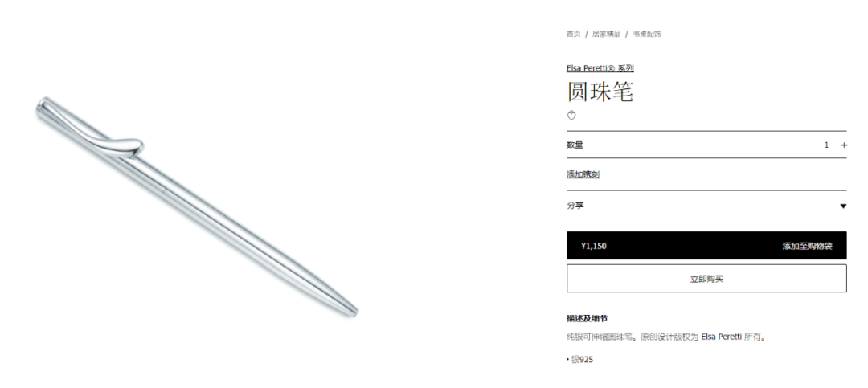The height and width of the screenshot is (388, 868).
Task: Expand the 分享 section triangle arrow
Action: (843, 206)
